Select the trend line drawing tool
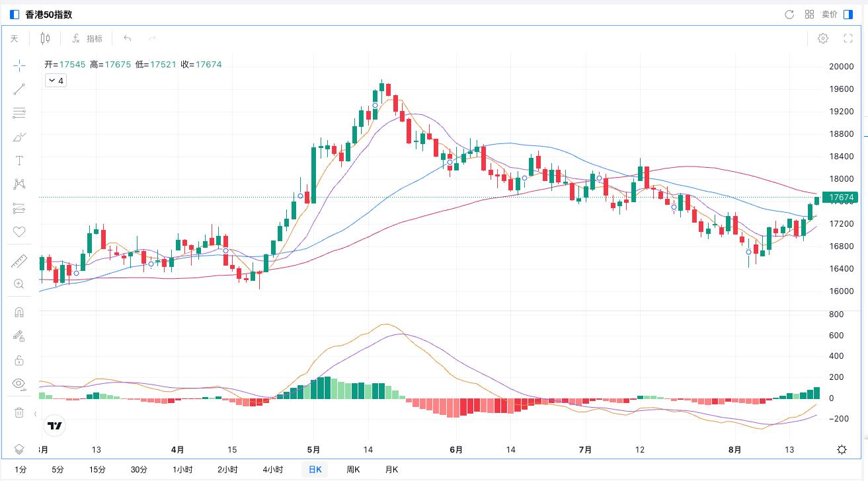 click(19, 89)
